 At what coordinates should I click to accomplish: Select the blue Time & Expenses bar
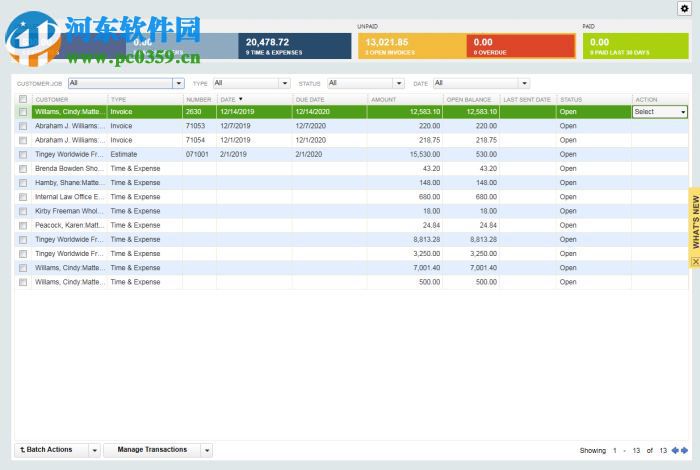pos(295,46)
